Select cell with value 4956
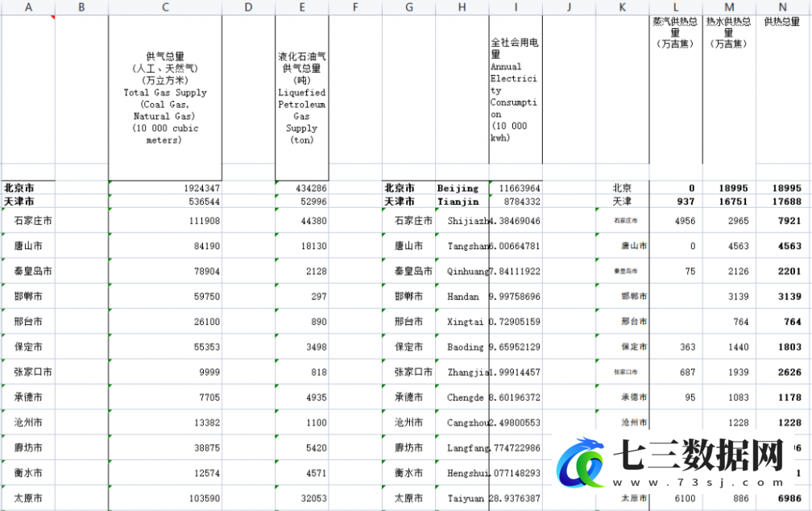This screenshot has height=511, width=812. point(676,220)
